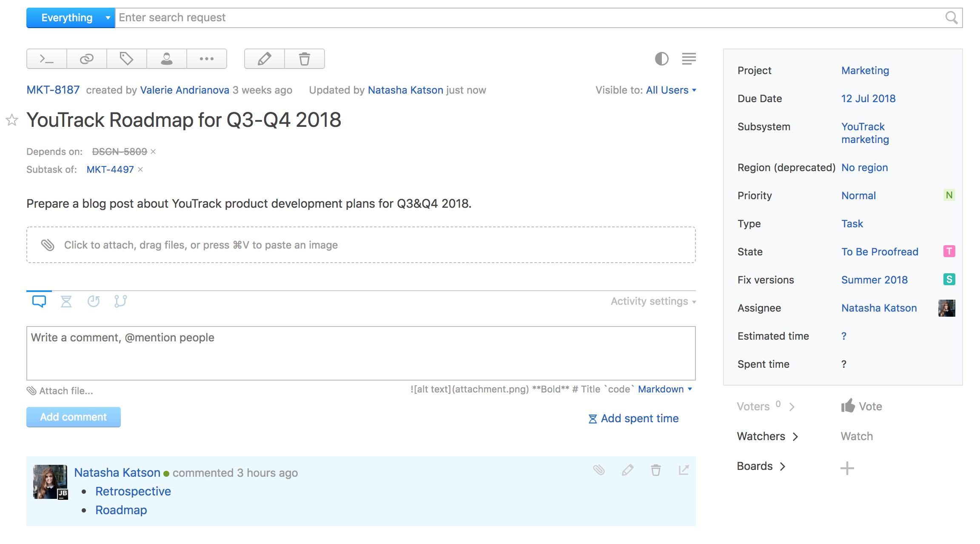Change Subsystem YouTrack marketing
This screenshot has width=980, height=544.
(865, 133)
